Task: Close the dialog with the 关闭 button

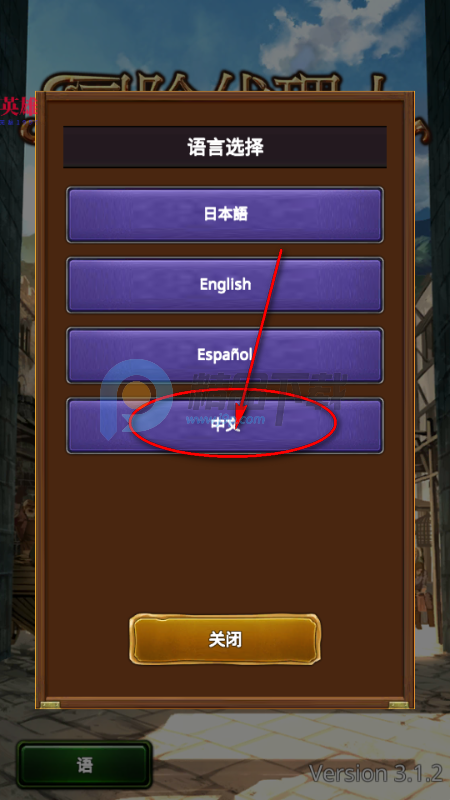Action: coord(225,639)
